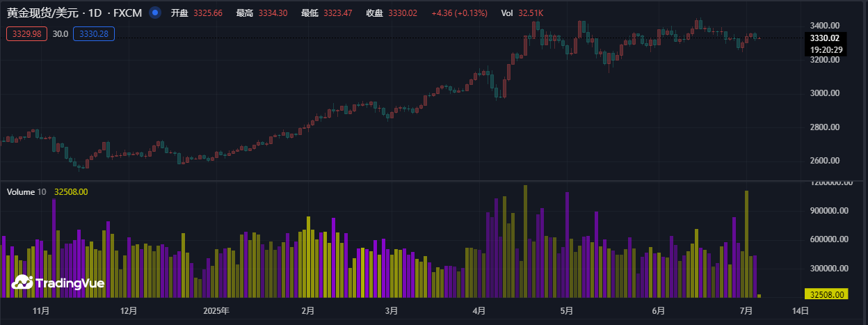Click the yellow 32508.00 volume axis tag

(825, 294)
